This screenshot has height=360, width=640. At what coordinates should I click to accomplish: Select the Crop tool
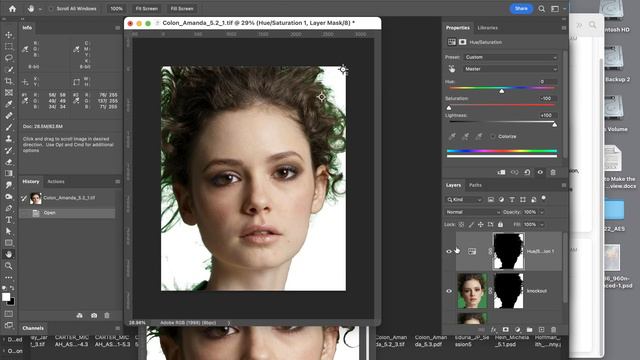(x=9, y=81)
